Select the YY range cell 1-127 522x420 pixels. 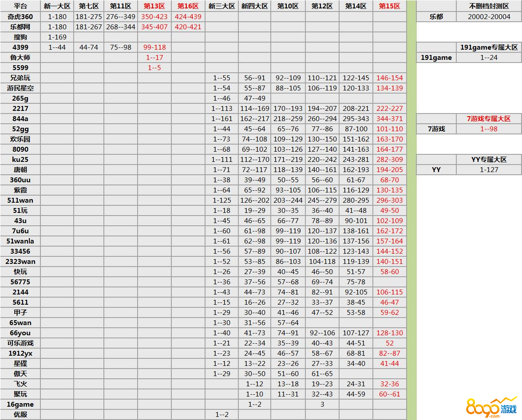489,169
